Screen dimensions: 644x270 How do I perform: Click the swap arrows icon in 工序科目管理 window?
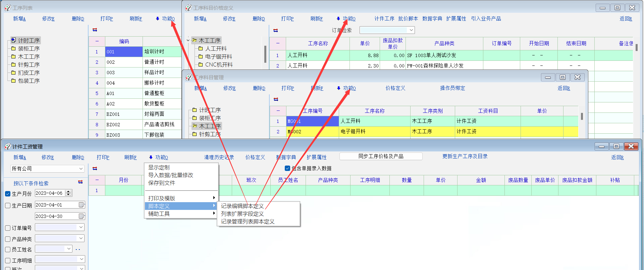pos(276,99)
